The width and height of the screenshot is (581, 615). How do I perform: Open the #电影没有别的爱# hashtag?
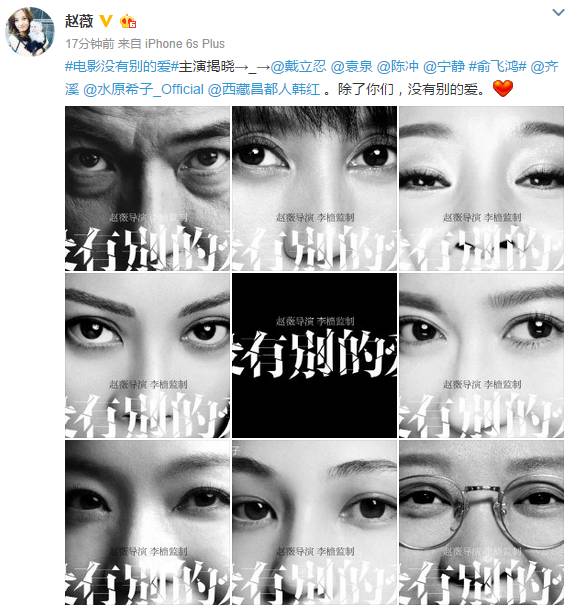(122, 66)
